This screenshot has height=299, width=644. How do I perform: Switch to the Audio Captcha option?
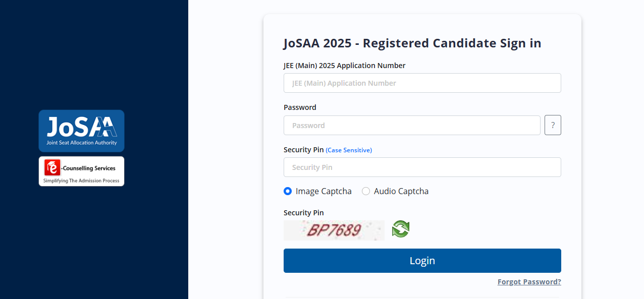click(366, 191)
